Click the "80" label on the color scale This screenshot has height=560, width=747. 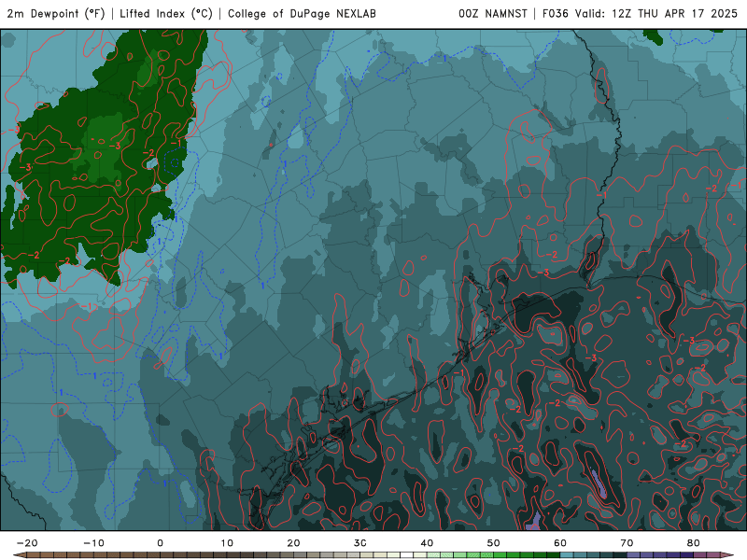coord(694,543)
